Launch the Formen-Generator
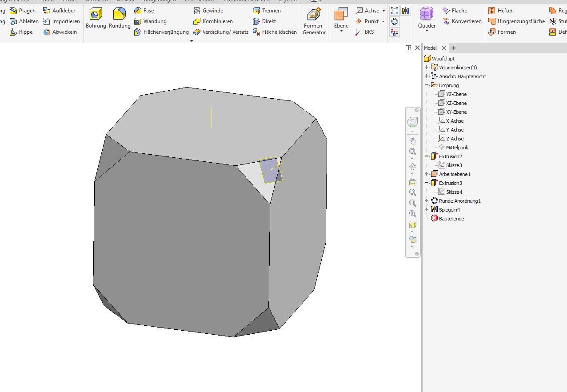This screenshot has height=392, width=567. click(x=314, y=21)
